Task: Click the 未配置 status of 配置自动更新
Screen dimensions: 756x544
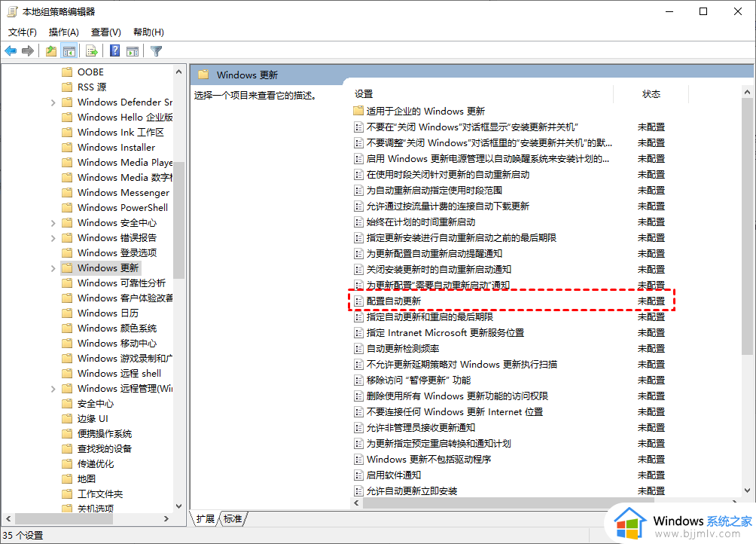Action: [x=651, y=301]
